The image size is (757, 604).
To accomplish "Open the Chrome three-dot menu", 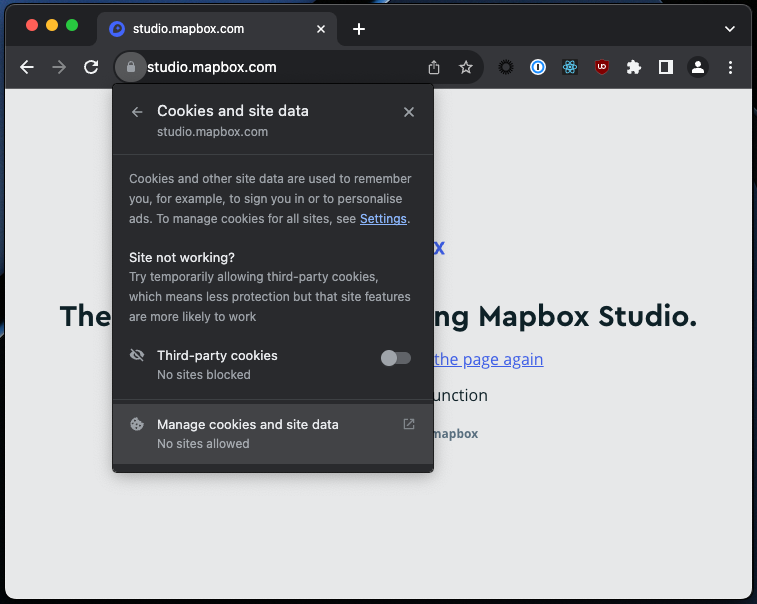I will (x=730, y=67).
